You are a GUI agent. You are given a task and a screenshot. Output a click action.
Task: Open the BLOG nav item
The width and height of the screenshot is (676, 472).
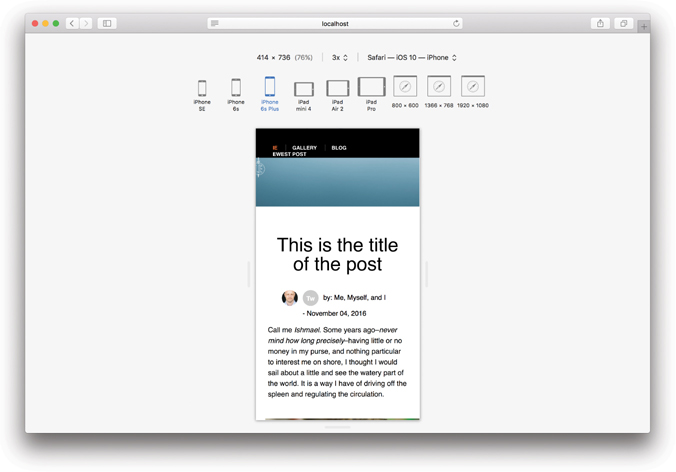point(339,148)
